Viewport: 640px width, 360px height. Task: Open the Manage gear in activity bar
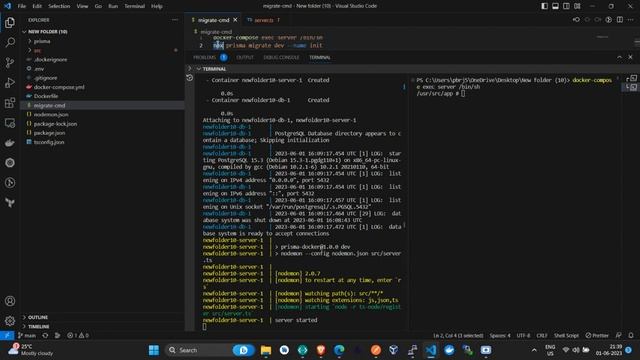pyautogui.click(x=10, y=321)
